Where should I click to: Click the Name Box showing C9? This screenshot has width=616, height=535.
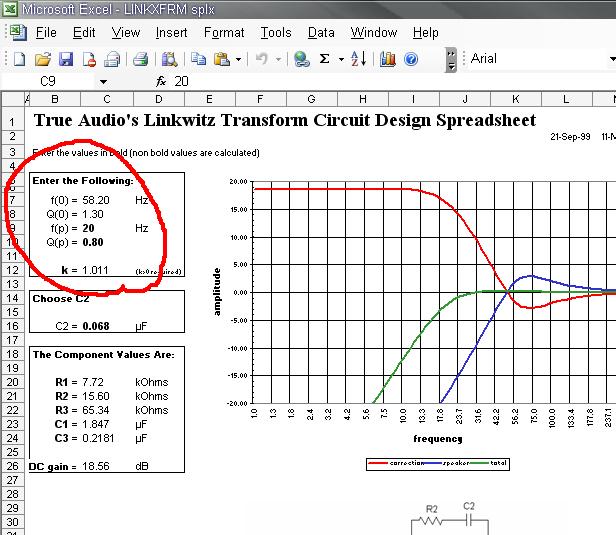tap(48, 81)
